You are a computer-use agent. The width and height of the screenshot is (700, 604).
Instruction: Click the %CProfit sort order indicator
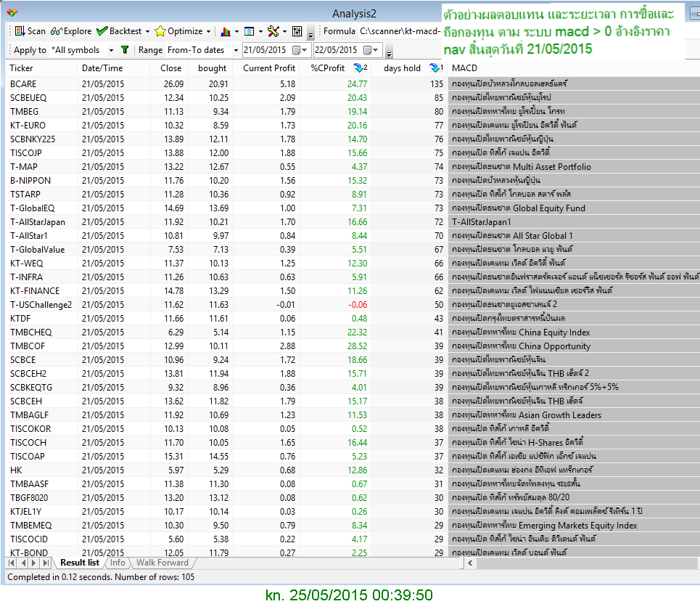tap(361, 68)
